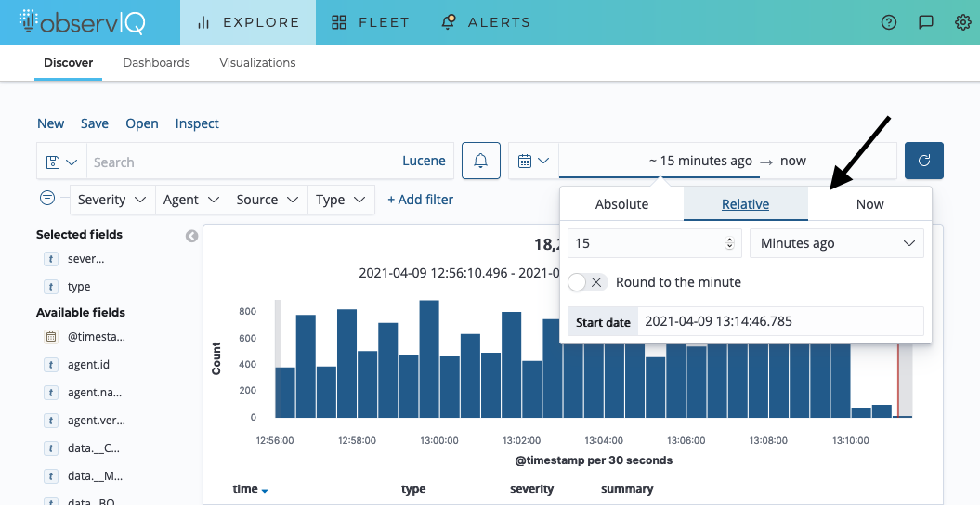Click the @timestamp date field icon
Image resolution: width=980 pixels, height=505 pixels.
coord(50,336)
